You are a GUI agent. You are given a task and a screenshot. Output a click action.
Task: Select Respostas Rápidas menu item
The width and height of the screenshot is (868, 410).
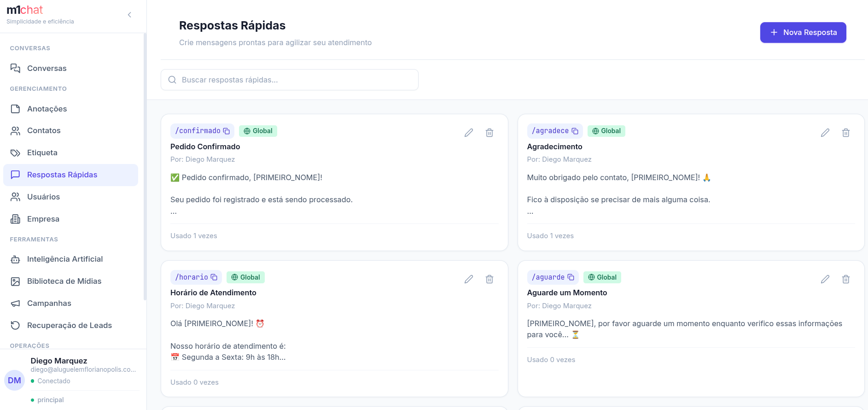click(x=70, y=175)
